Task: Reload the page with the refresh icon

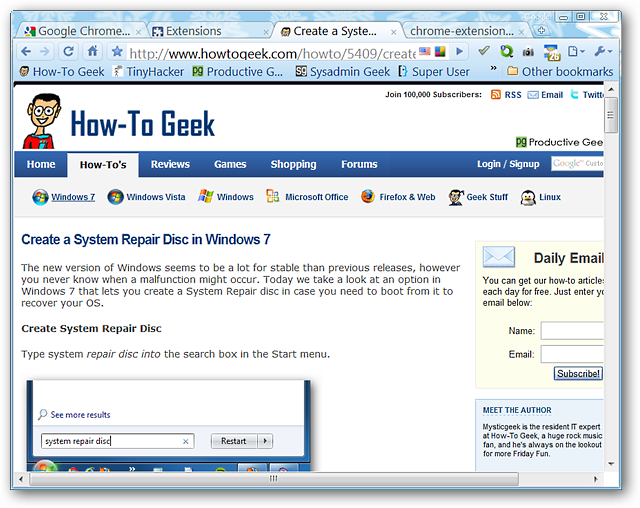Action: tap(68, 51)
